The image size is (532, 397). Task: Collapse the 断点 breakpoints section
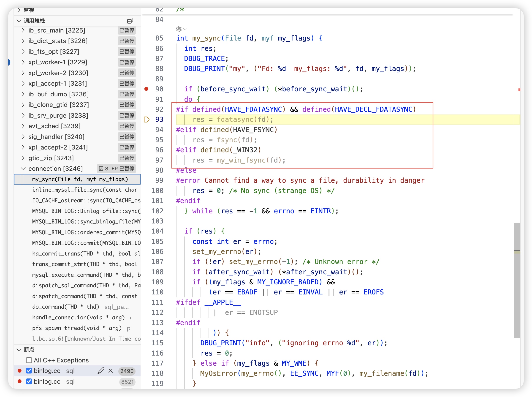19,349
